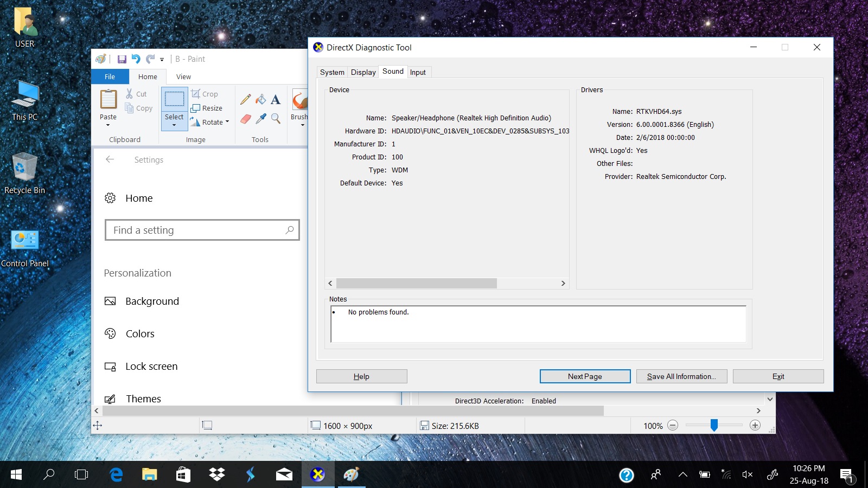Click the Home gear icon in Settings

110,198
